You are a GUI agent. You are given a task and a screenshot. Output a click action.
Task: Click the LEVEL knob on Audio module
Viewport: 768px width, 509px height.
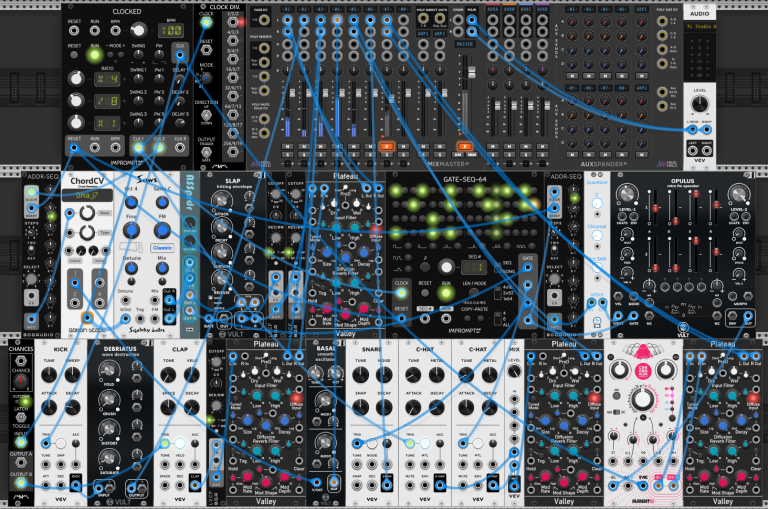point(699,104)
